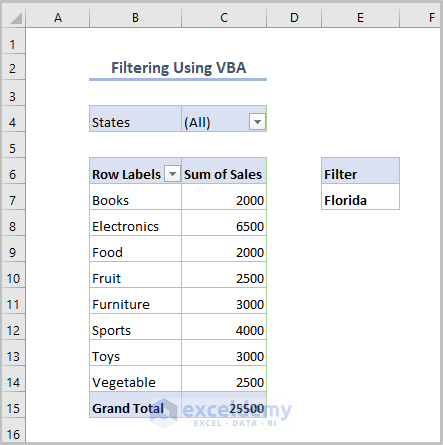Open the States filter dropdown arrow
Screen dimensions: 443x445
[257, 122]
